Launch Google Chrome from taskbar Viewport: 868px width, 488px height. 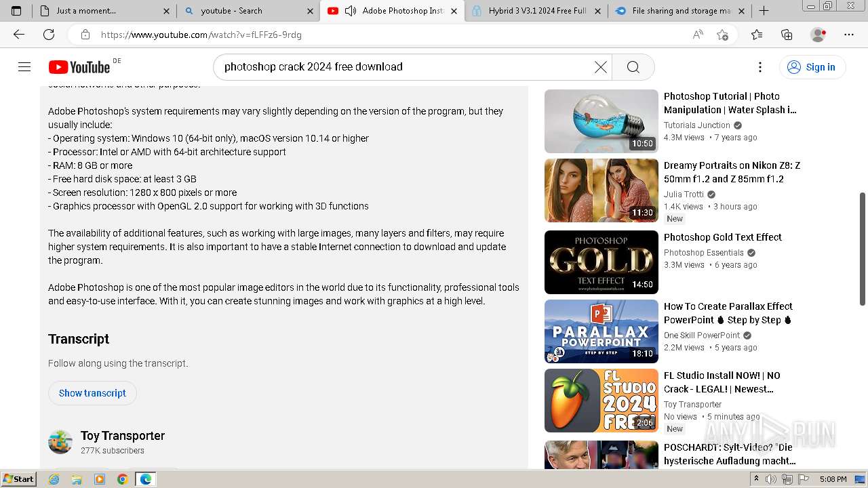[122, 479]
